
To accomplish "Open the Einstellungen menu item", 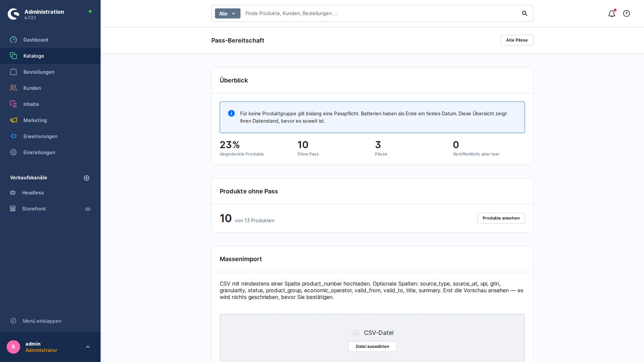I will coord(50,153).
